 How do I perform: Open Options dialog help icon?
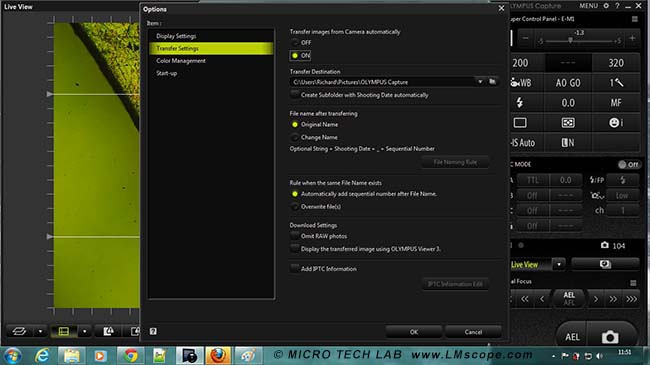[153, 331]
